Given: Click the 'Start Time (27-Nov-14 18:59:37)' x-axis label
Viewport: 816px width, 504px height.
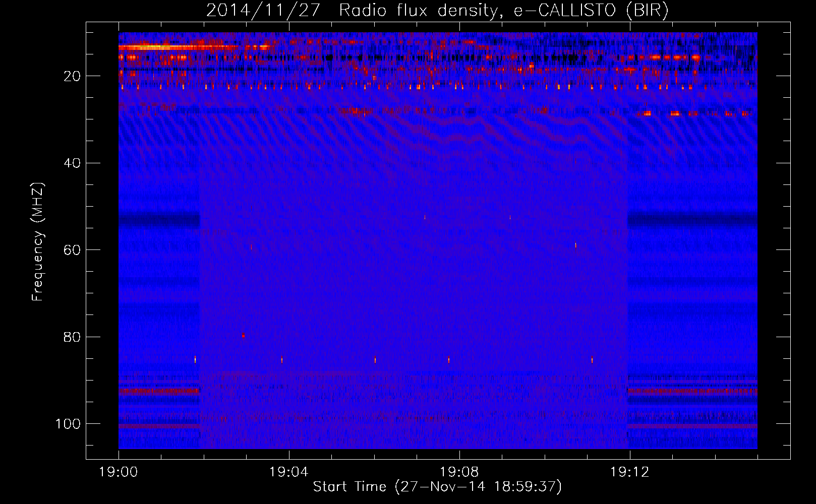Looking at the screenshot, I should pos(437,487).
